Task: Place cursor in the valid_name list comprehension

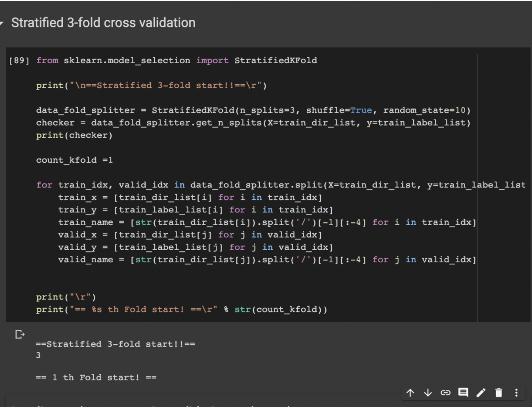Action: (x=267, y=260)
